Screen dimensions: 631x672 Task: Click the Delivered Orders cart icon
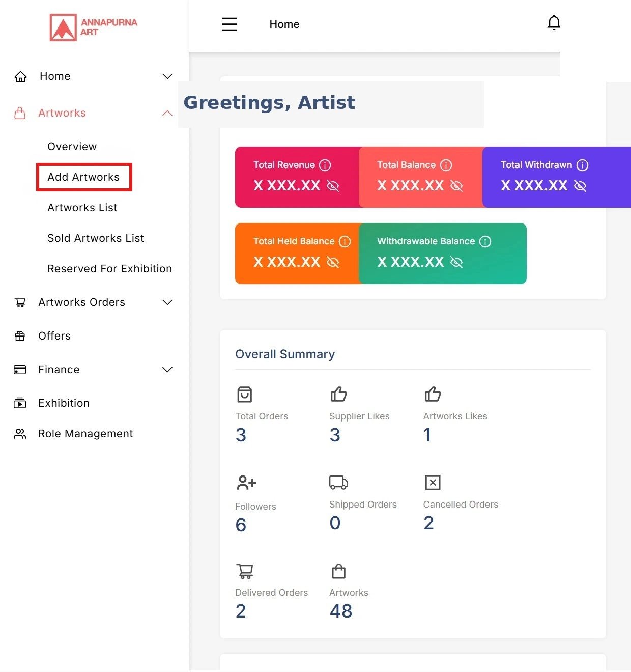245,571
